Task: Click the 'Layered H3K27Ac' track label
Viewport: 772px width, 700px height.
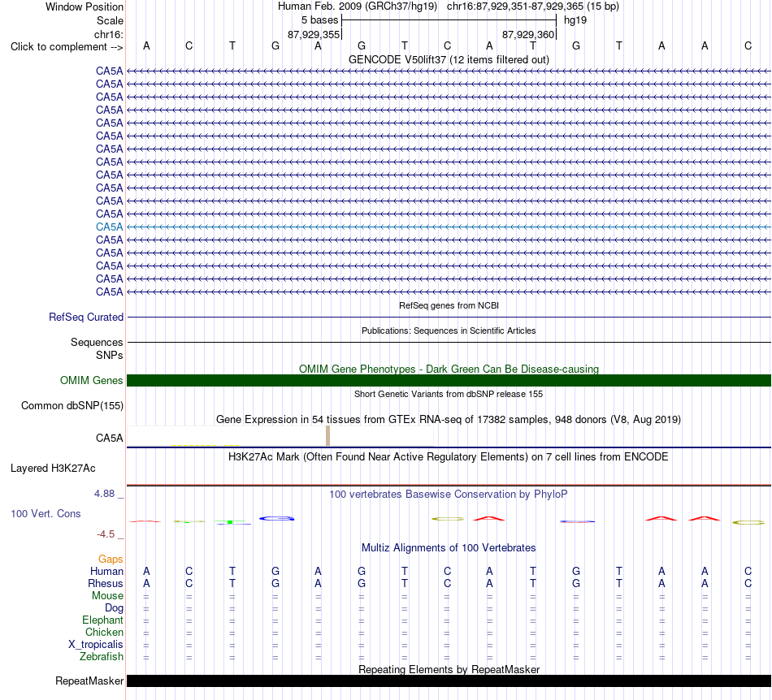Action: 53,469
